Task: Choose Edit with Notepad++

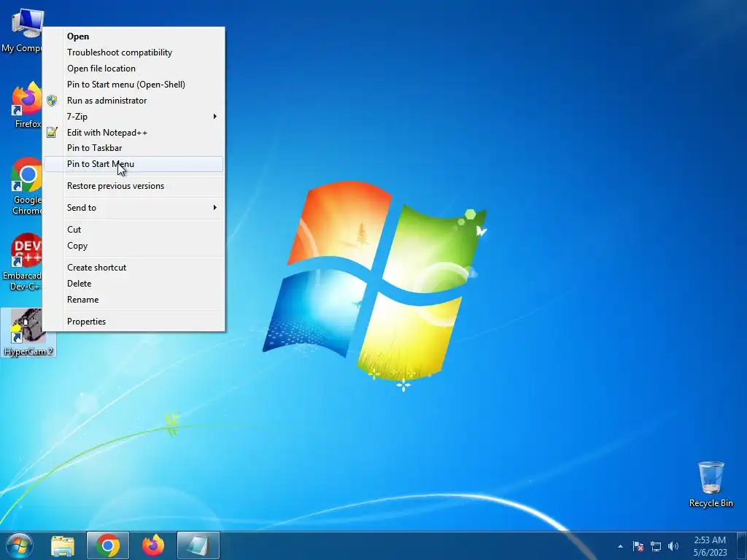Action: (x=133, y=133)
